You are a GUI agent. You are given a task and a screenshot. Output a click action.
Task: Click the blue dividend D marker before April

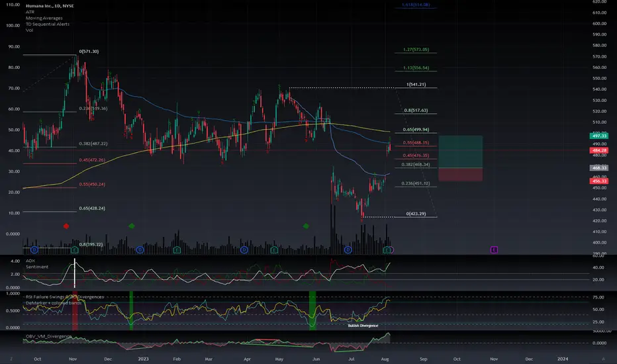(x=244, y=250)
